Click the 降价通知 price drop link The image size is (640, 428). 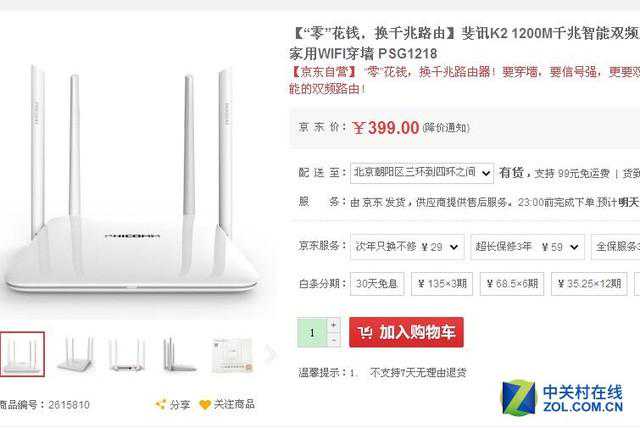coord(446,128)
